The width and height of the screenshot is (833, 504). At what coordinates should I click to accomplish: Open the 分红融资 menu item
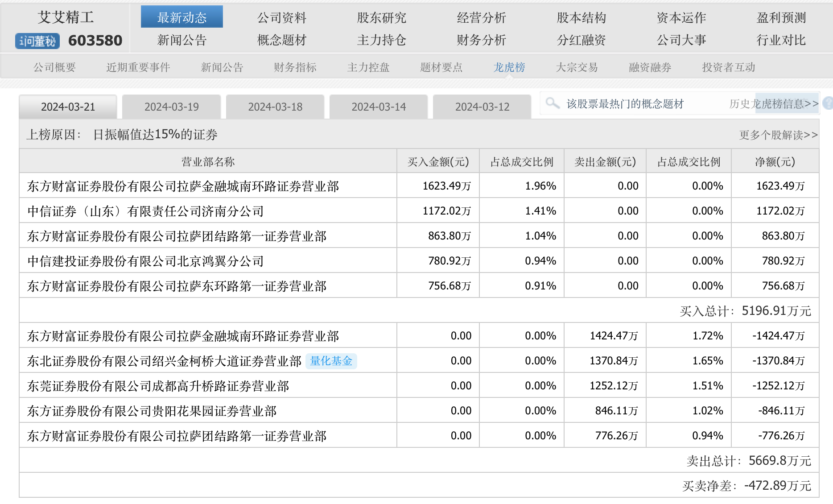point(581,40)
